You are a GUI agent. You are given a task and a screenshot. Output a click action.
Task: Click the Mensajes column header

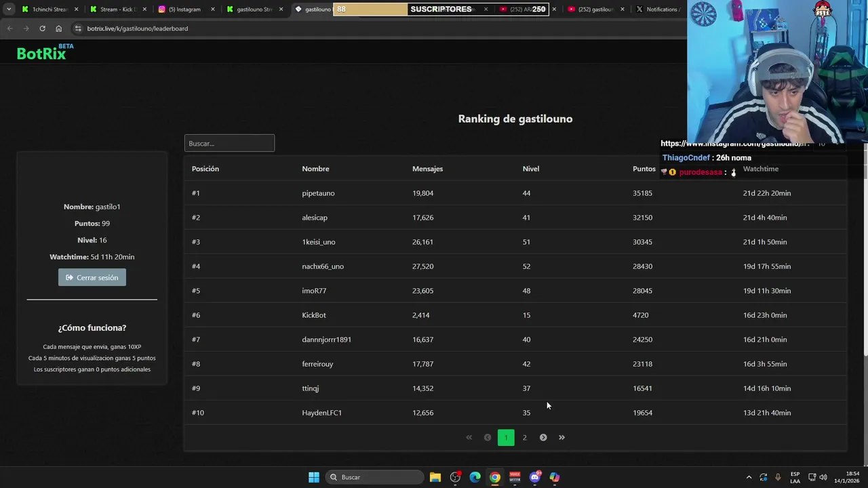(427, 169)
